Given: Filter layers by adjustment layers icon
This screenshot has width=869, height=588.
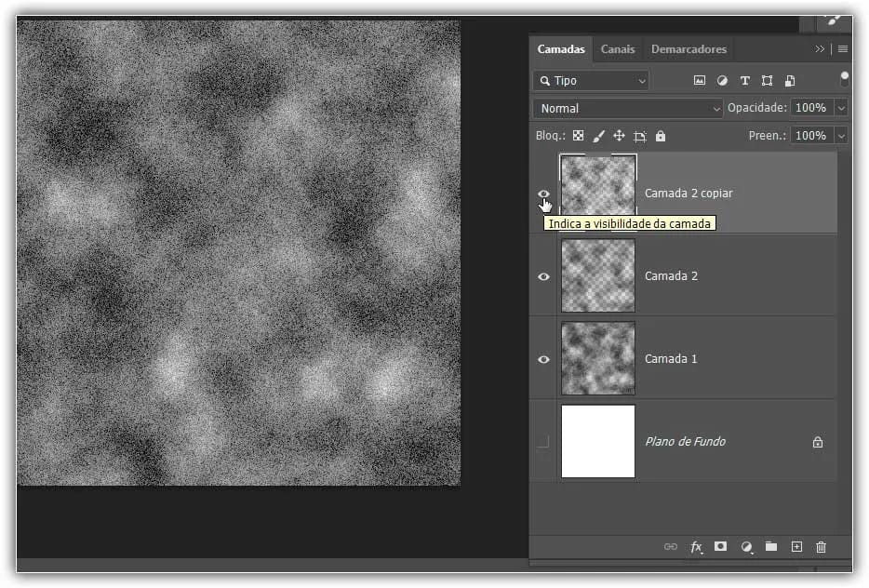Looking at the screenshot, I should pos(722,80).
